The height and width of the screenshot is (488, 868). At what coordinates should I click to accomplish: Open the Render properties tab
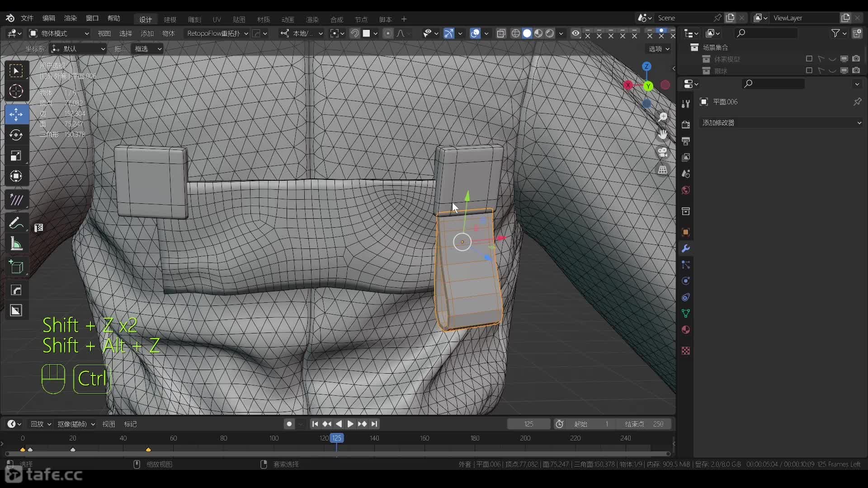click(685, 125)
